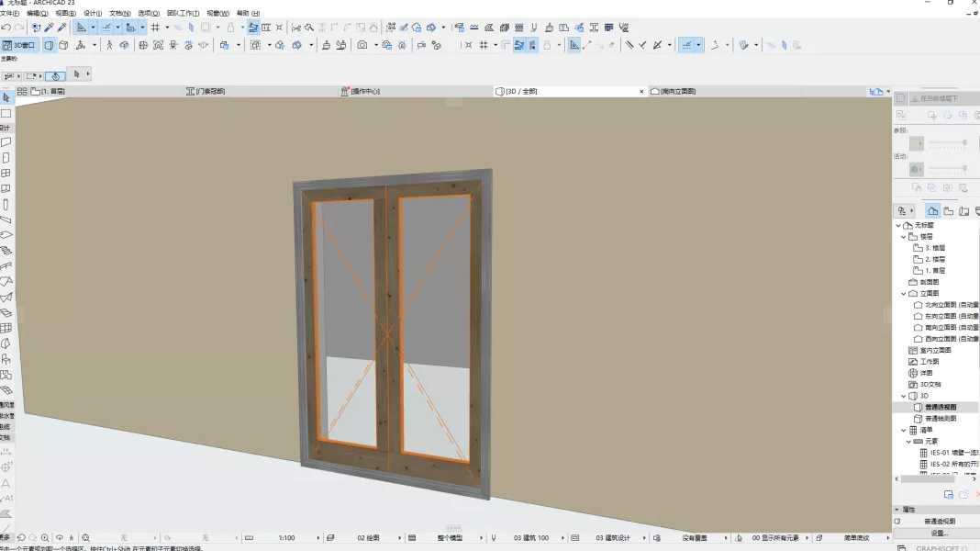Select the Marquee tool in the toolbox

coord(6,114)
